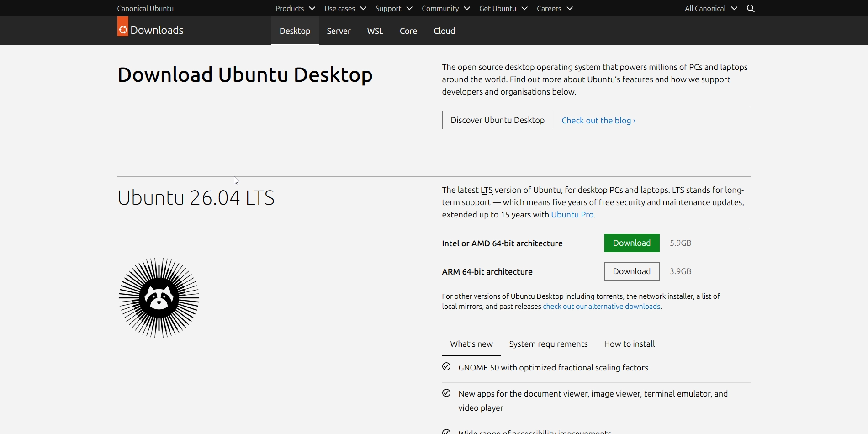Click the 5.9GB file size text

(x=681, y=243)
